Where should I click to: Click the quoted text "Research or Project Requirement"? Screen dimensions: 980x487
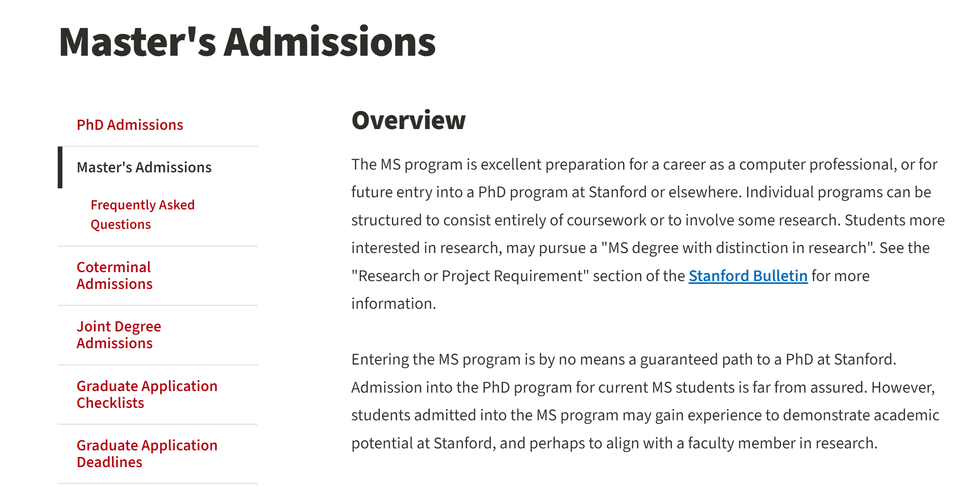point(470,276)
